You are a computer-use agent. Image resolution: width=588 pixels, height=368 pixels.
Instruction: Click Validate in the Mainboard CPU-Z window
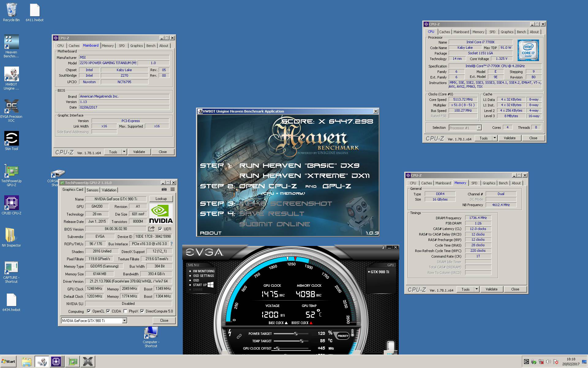139,152
